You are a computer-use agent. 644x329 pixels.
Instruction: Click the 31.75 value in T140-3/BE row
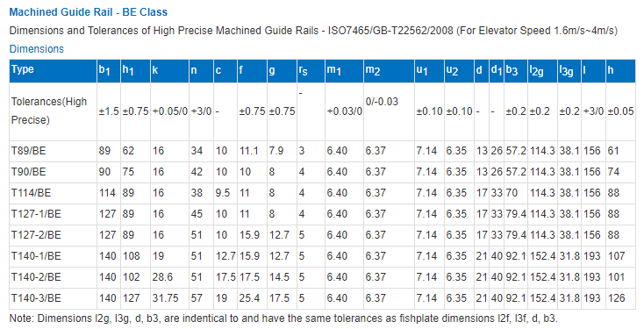pos(165,298)
